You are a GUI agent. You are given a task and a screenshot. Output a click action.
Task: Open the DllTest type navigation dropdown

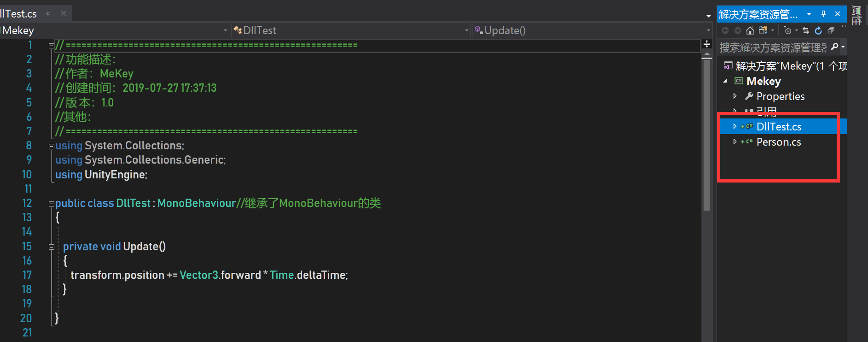(466, 30)
